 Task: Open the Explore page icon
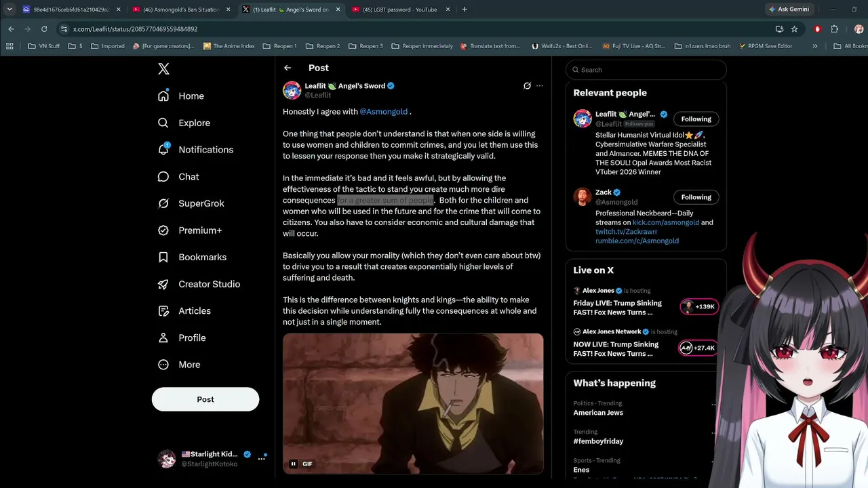click(163, 123)
